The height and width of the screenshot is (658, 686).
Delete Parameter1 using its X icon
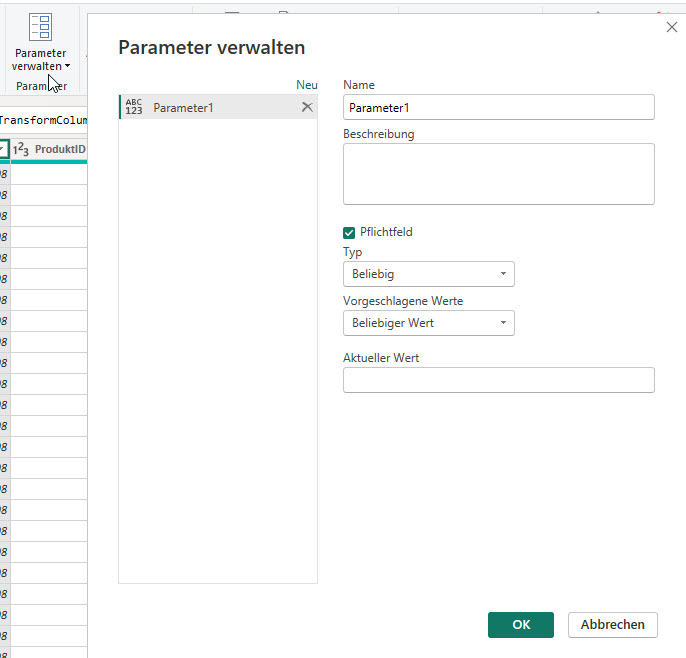[307, 107]
